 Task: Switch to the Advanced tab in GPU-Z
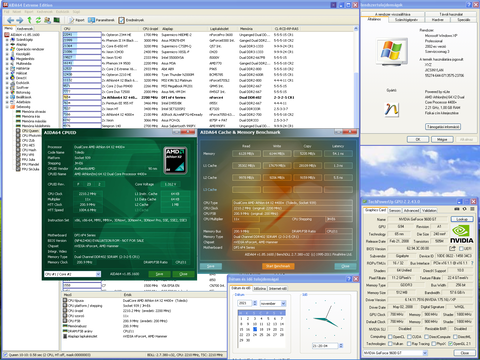click(411, 210)
